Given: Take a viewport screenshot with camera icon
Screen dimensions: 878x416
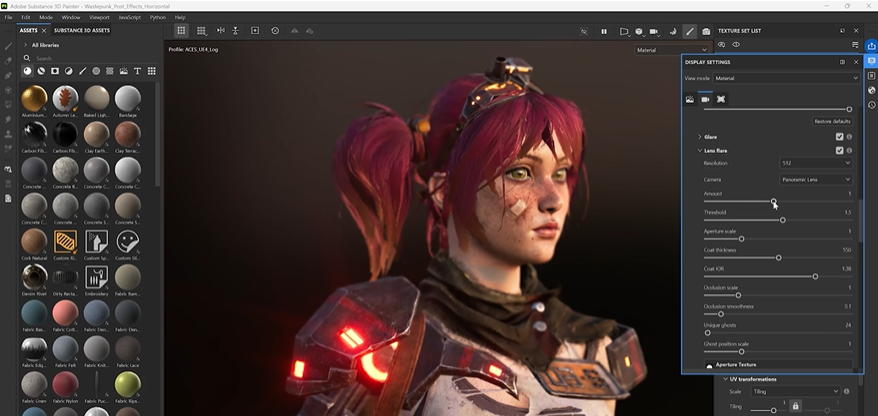Looking at the screenshot, I should click(x=706, y=31).
